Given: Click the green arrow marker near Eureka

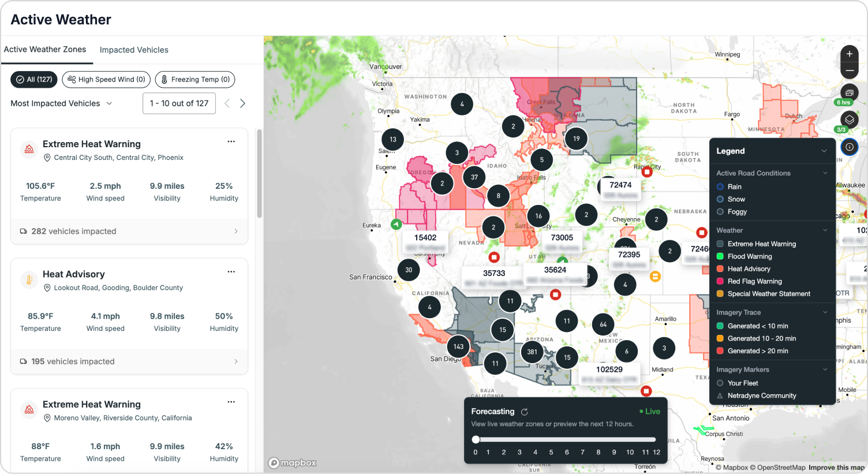Looking at the screenshot, I should click(396, 224).
